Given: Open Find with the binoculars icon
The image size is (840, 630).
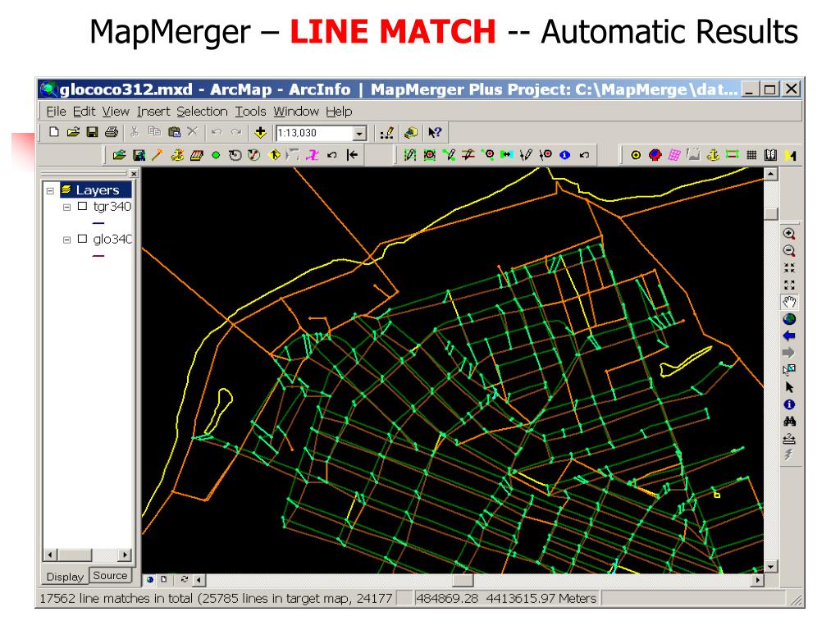Looking at the screenshot, I should click(789, 422).
